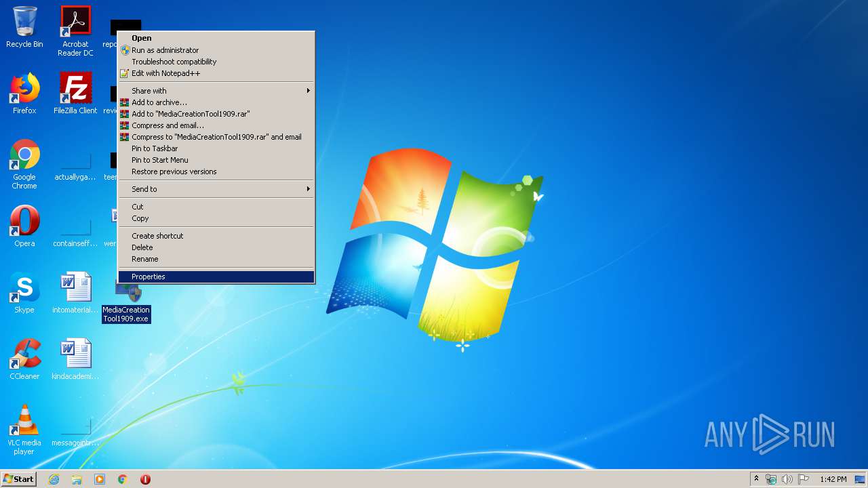Select the actuallyga desktop file
The height and width of the screenshot is (488, 868).
(x=75, y=167)
